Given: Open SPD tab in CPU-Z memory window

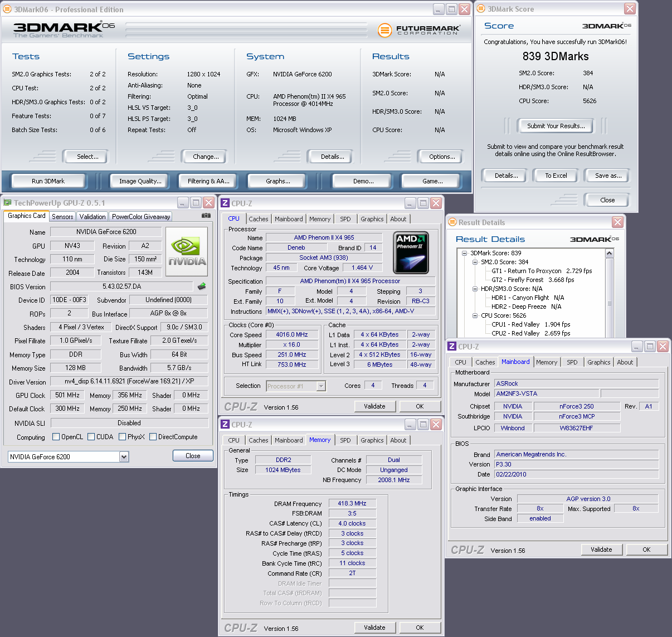Looking at the screenshot, I should [x=345, y=440].
